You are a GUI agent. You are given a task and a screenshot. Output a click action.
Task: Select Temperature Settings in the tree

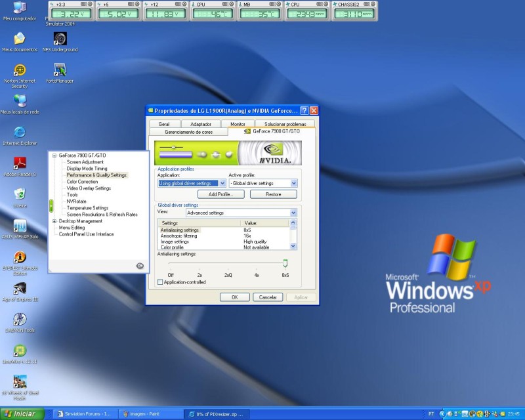click(87, 208)
